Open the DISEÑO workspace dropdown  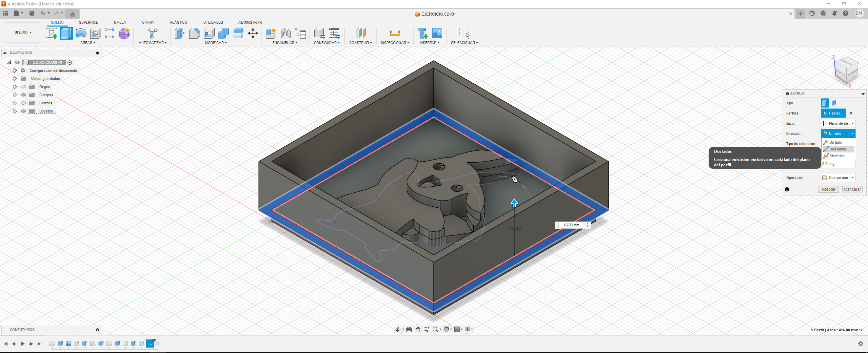23,33
